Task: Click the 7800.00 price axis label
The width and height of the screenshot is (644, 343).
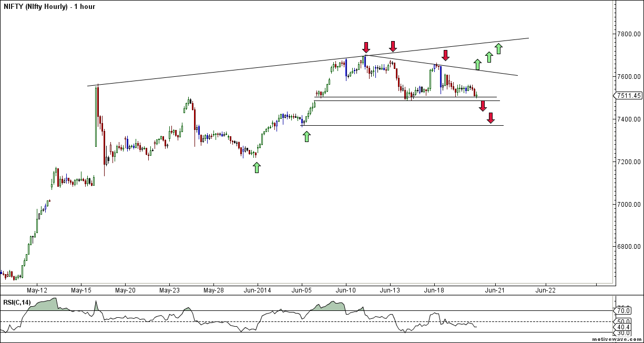Action: 629,34
